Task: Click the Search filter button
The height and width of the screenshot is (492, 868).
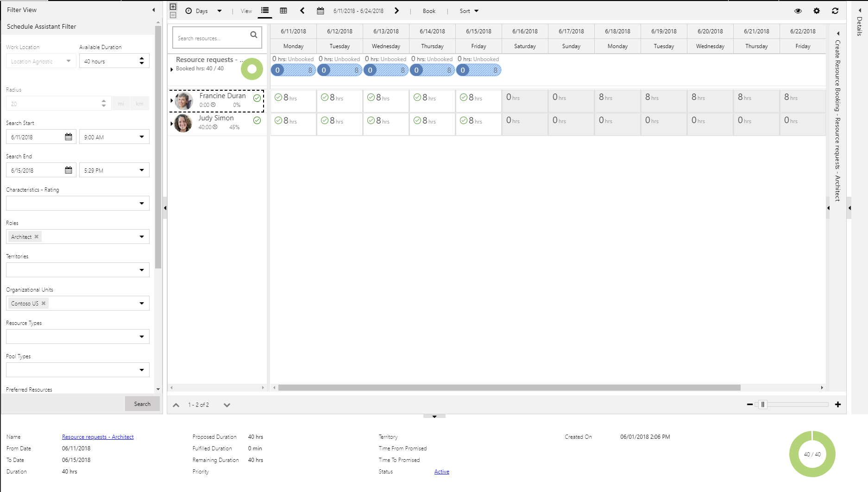Action: (142, 404)
